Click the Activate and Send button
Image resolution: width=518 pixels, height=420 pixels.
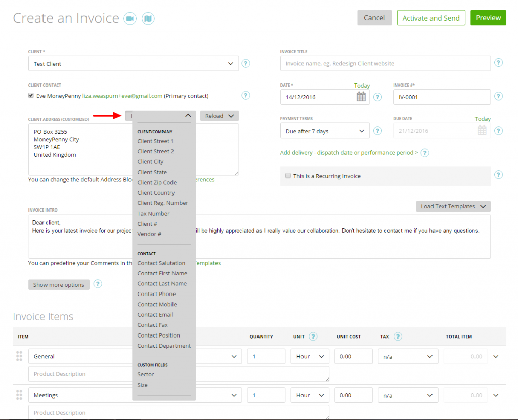pyautogui.click(x=431, y=17)
